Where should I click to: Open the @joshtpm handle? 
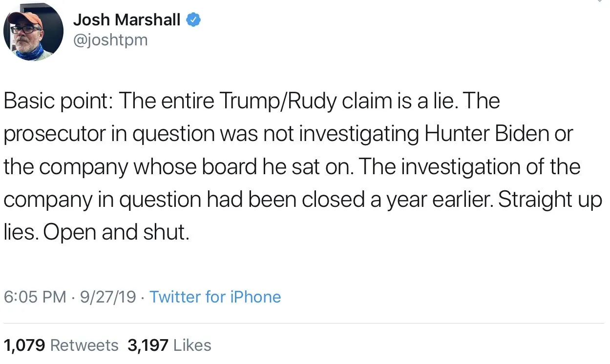110,40
